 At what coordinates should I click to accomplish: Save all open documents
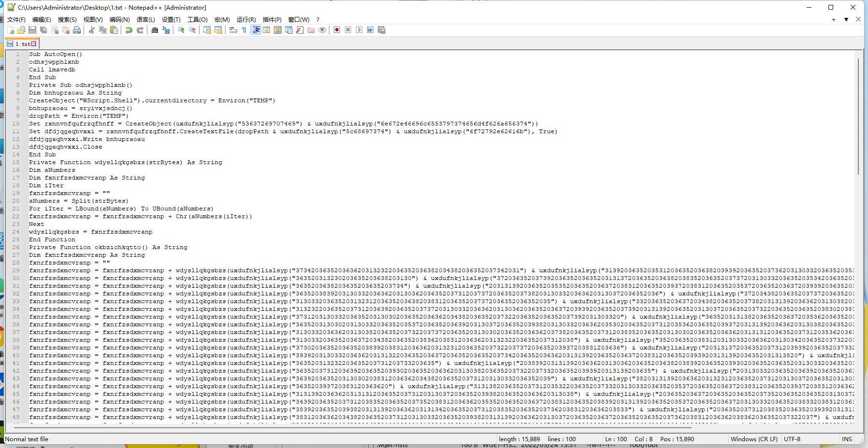(43, 30)
